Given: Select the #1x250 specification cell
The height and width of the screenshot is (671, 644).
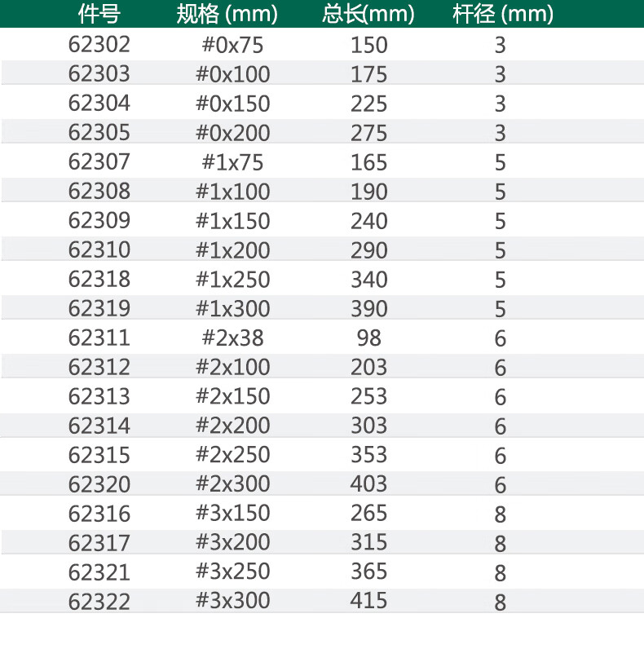Looking at the screenshot, I should coord(232,279).
